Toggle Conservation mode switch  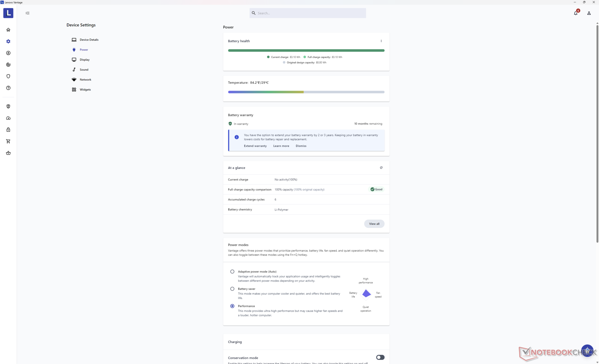point(380,357)
